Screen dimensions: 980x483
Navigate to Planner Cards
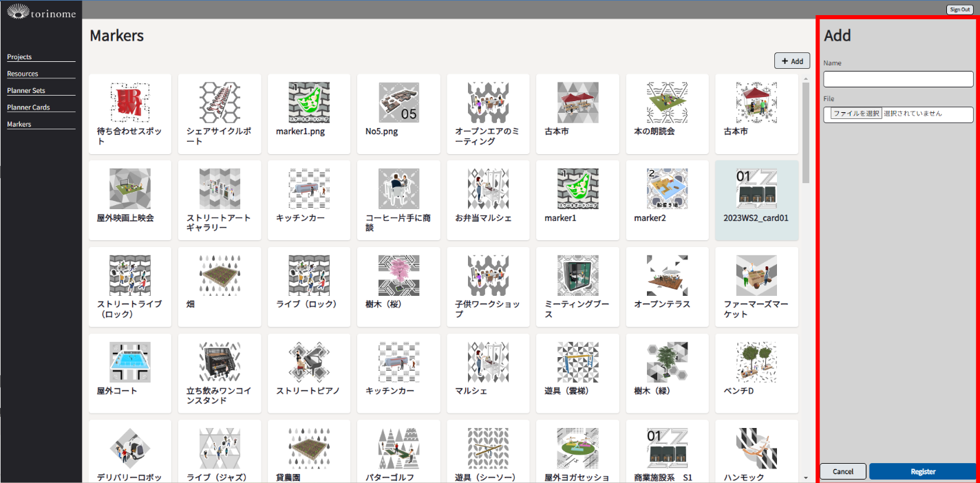(x=28, y=107)
